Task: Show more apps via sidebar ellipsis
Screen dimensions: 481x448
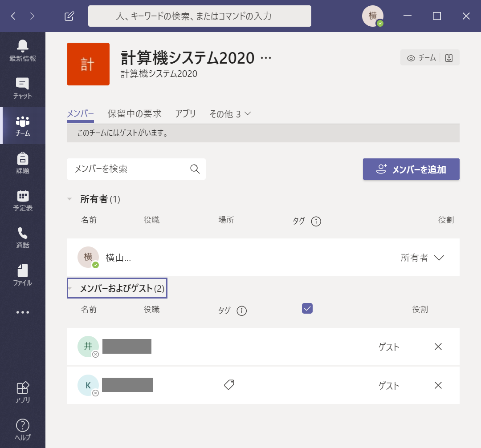Action: pos(23,312)
